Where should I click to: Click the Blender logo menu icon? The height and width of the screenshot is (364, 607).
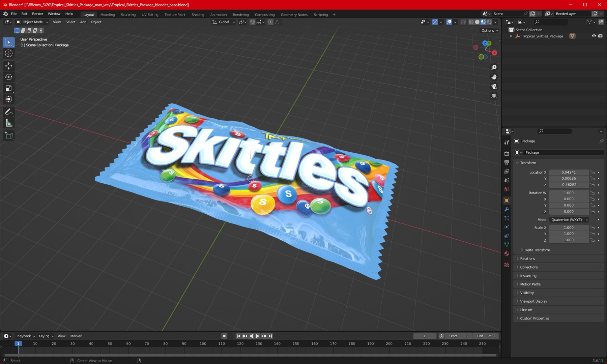(5, 14)
